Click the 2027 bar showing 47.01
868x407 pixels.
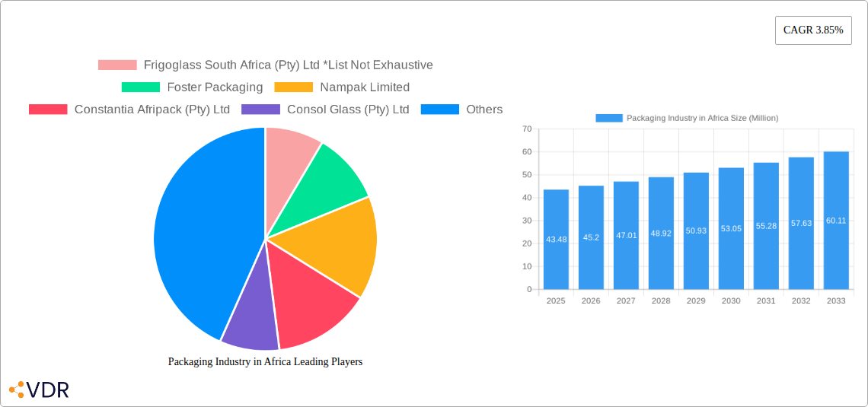click(626, 236)
